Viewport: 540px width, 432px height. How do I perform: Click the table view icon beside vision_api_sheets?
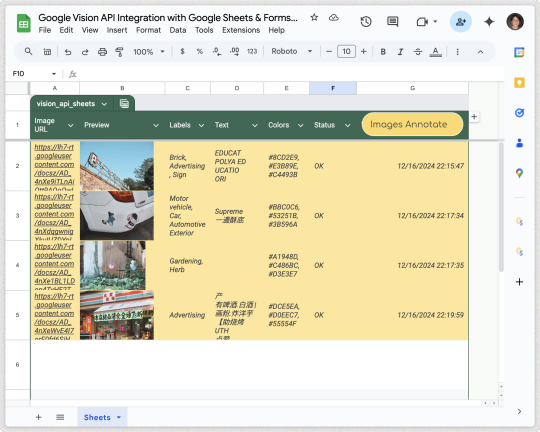[124, 104]
